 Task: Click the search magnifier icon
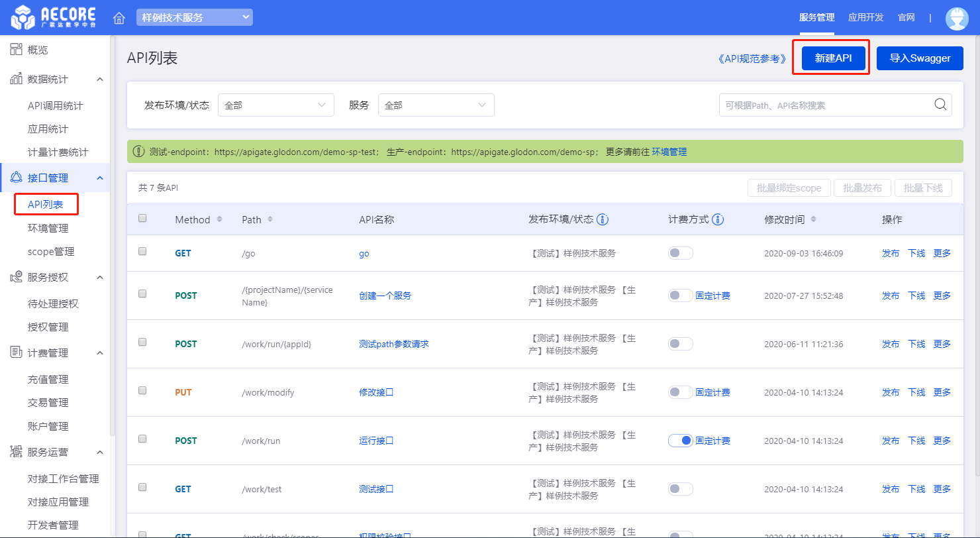(940, 105)
